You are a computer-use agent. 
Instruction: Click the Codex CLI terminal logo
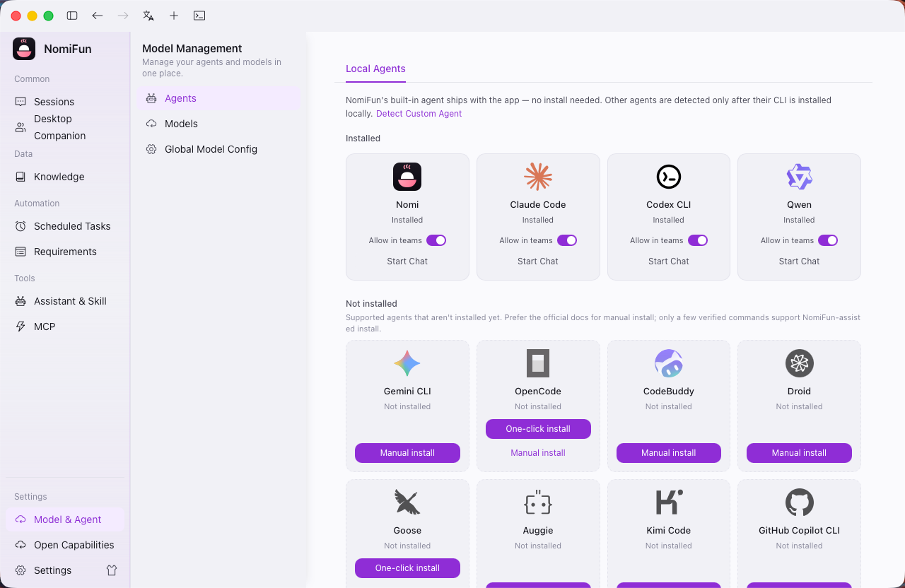669,177
